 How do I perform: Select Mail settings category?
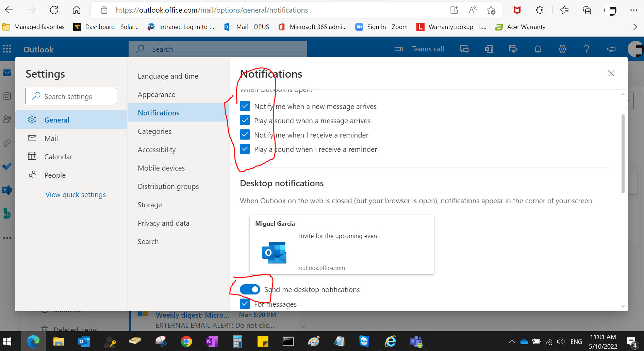tap(71, 138)
